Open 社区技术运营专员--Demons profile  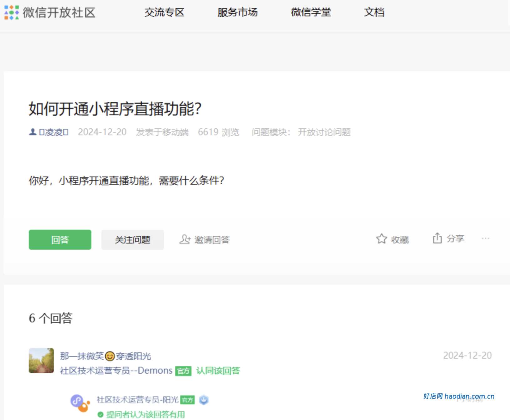116,371
